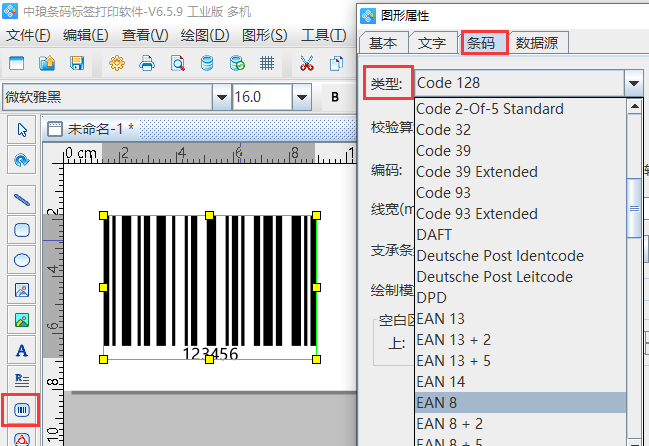
Task: Open the 查看(V) menu
Action: tap(145, 35)
